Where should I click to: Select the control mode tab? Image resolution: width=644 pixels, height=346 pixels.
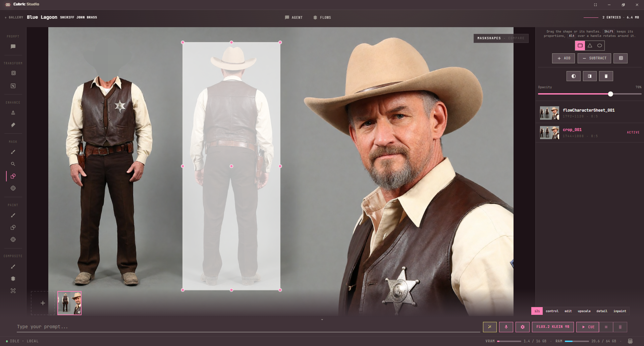point(552,311)
